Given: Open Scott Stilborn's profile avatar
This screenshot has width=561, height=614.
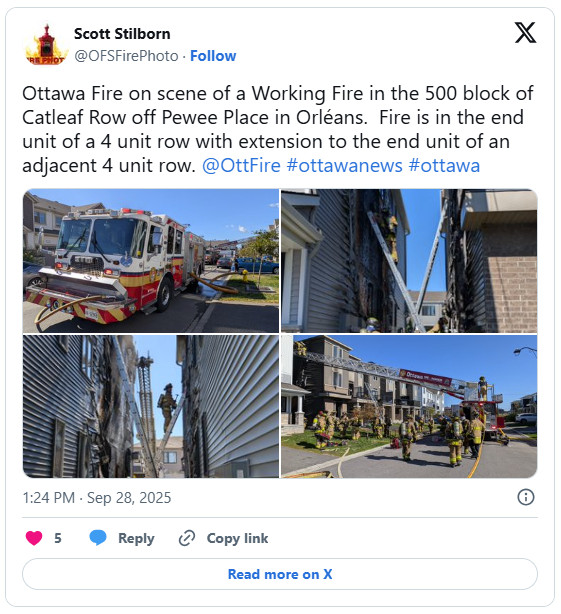Looking at the screenshot, I should coord(46,45).
